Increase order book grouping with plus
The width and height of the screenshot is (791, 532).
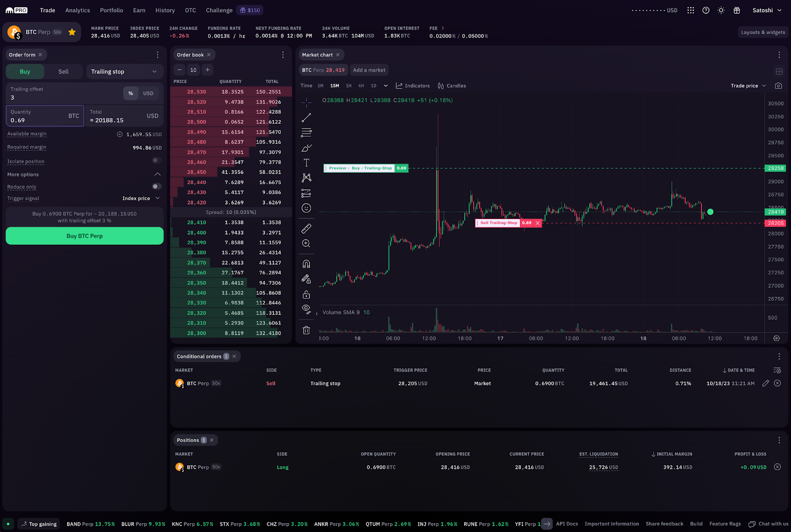208,70
